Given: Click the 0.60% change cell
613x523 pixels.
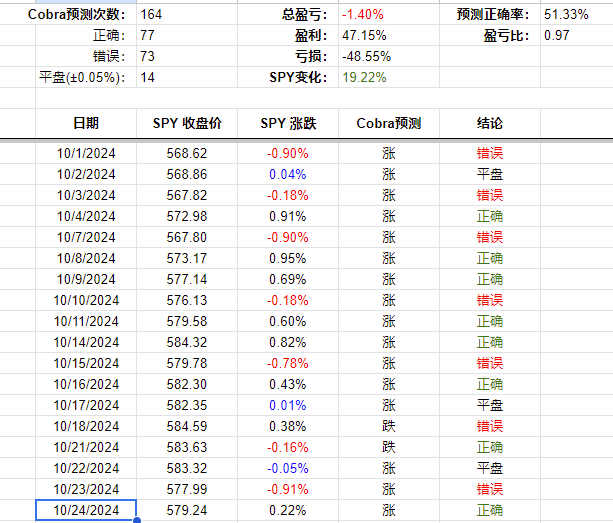Looking at the screenshot, I should [x=288, y=321].
